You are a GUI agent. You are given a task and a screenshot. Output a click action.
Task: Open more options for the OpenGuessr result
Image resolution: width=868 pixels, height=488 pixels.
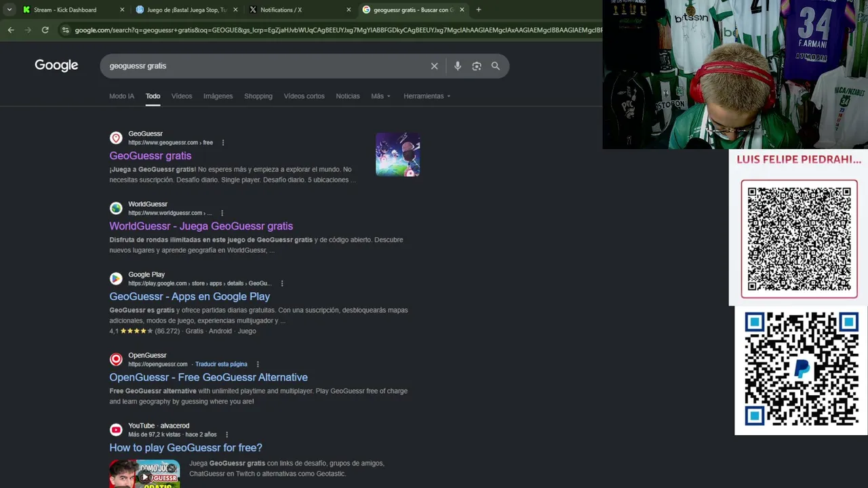[x=258, y=364]
